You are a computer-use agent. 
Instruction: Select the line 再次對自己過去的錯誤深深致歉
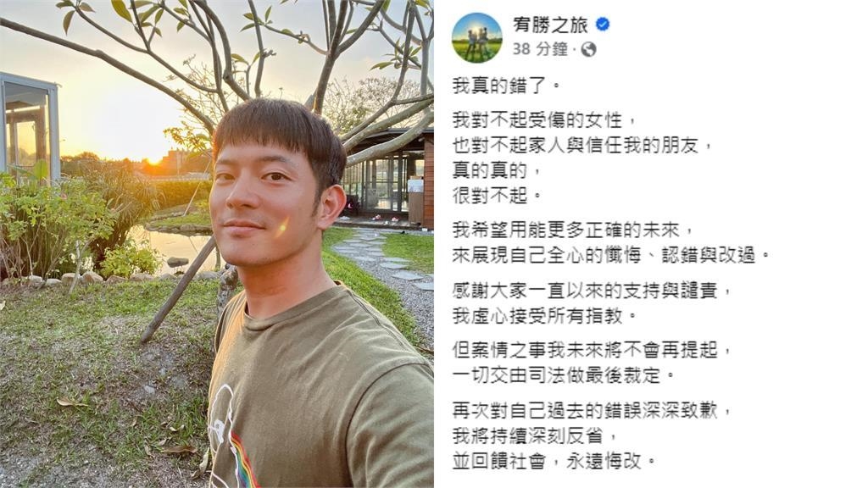[593, 411]
